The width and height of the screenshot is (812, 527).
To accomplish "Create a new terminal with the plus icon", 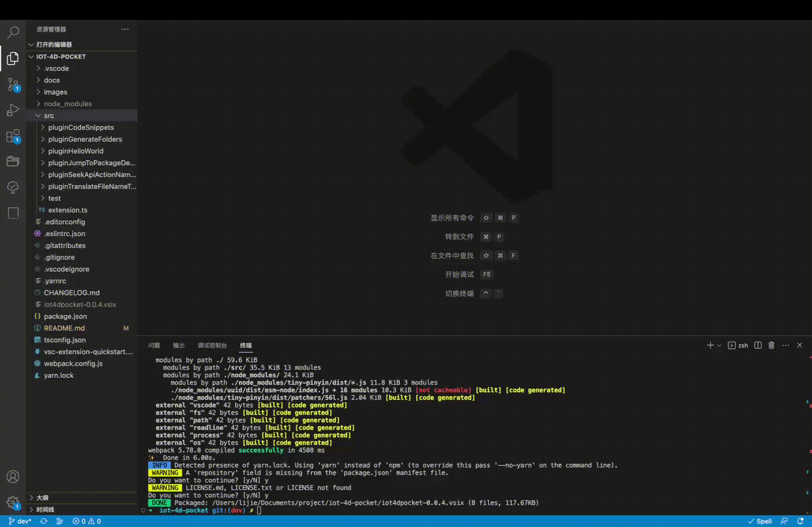I will [710, 345].
